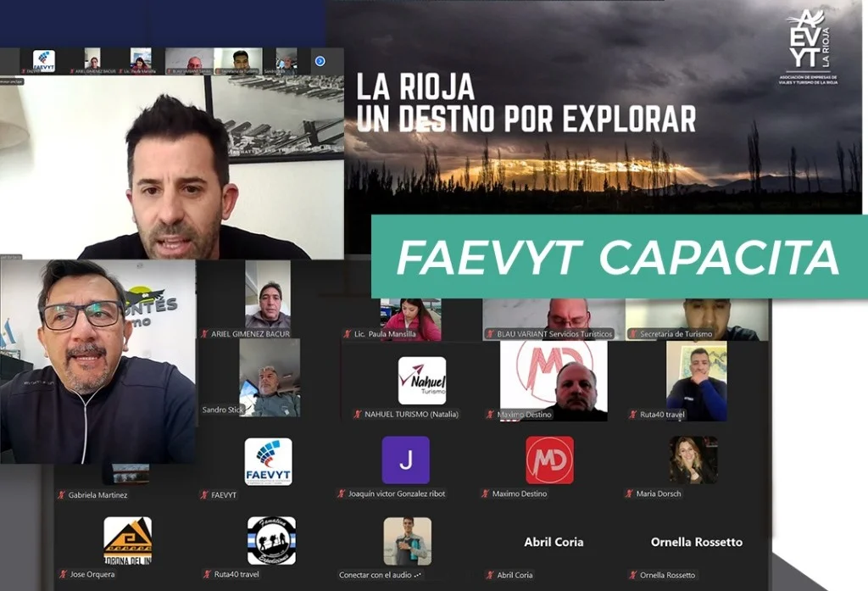Select the Corona del Inca logo avatar

click(x=127, y=540)
